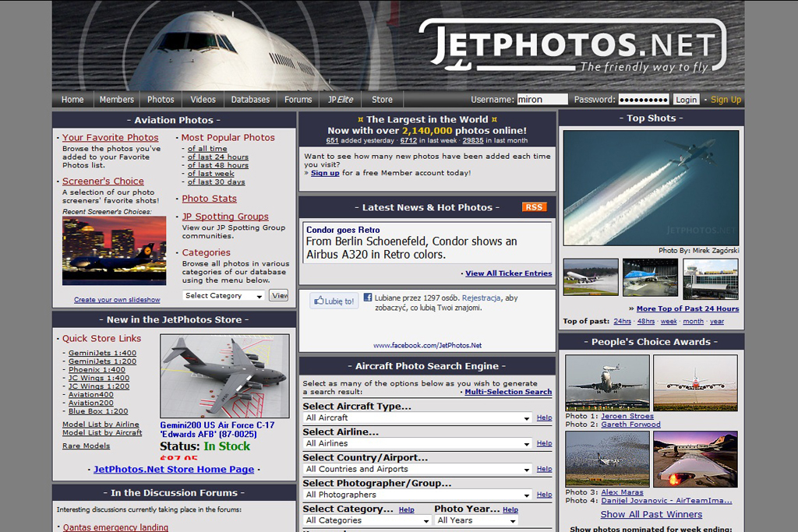Open the Condor goes Retro news headline
The width and height of the screenshot is (798, 532).
343,230
